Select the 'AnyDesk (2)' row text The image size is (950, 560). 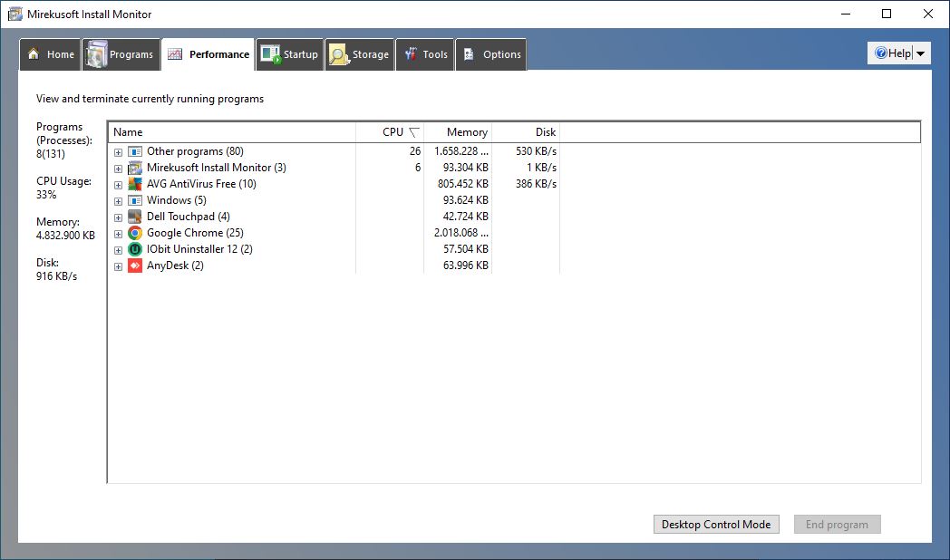(175, 266)
